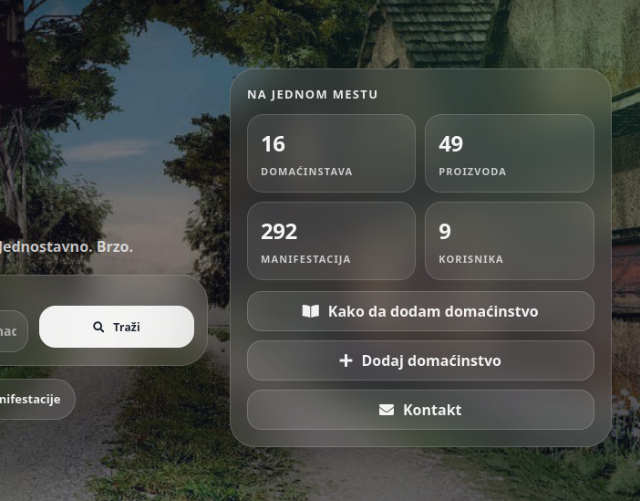Click the DOMAĆINSTAVA label
640x501 pixels.
point(307,171)
